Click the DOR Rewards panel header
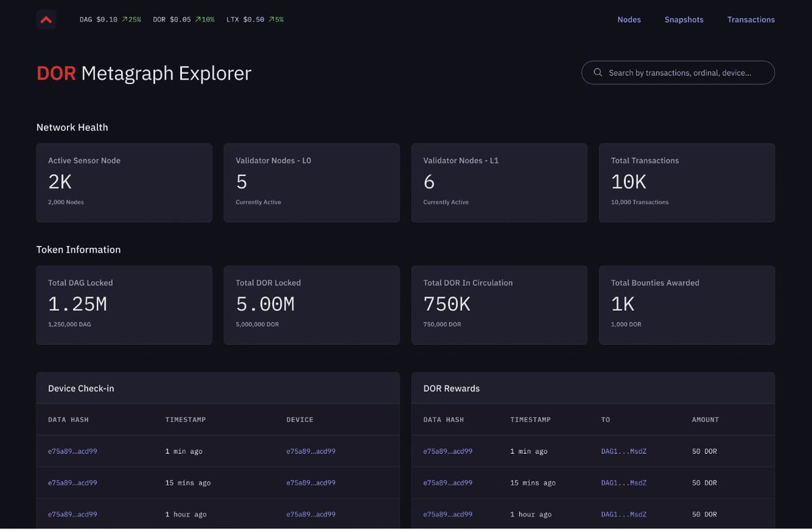812x531 pixels. pyautogui.click(x=593, y=389)
